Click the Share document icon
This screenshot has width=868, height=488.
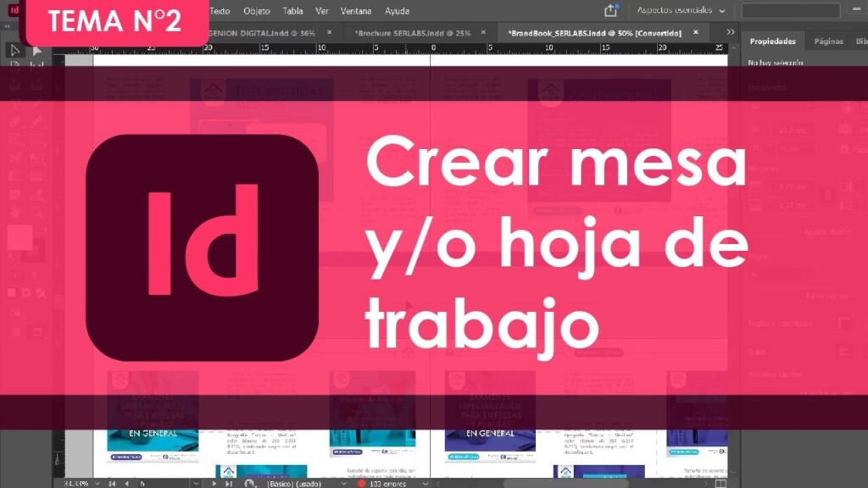(610, 11)
